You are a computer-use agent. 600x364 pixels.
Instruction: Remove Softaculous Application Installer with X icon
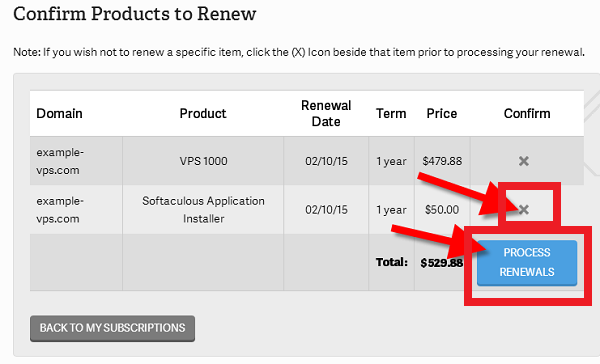(x=523, y=209)
